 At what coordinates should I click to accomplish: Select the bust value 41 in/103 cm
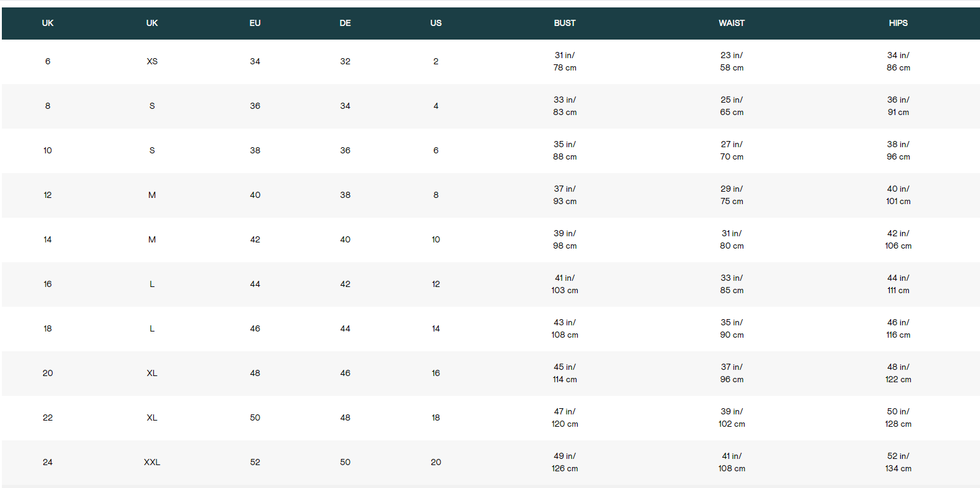tap(564, 284)
